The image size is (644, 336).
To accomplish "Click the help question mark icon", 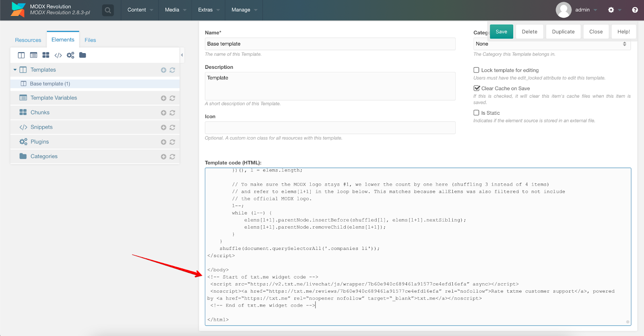I will [x=635, y=10].
